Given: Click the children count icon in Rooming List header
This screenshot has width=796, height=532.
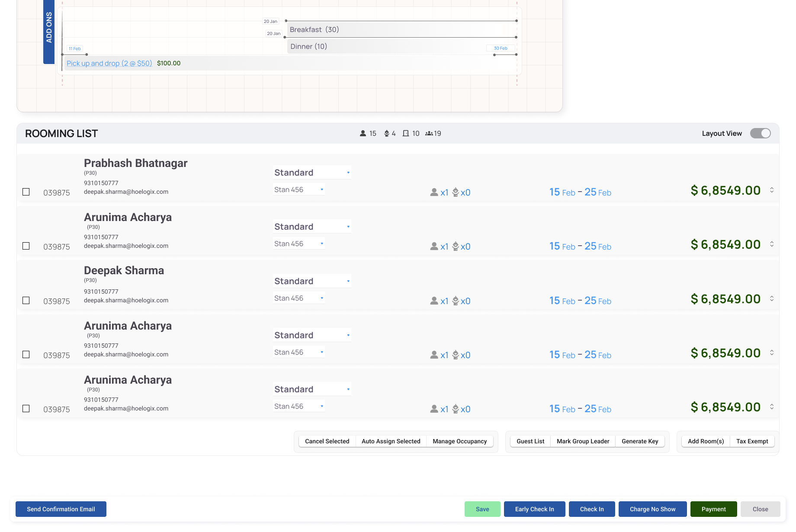Looking at the screenshot, I should click(x=387, y=134).
